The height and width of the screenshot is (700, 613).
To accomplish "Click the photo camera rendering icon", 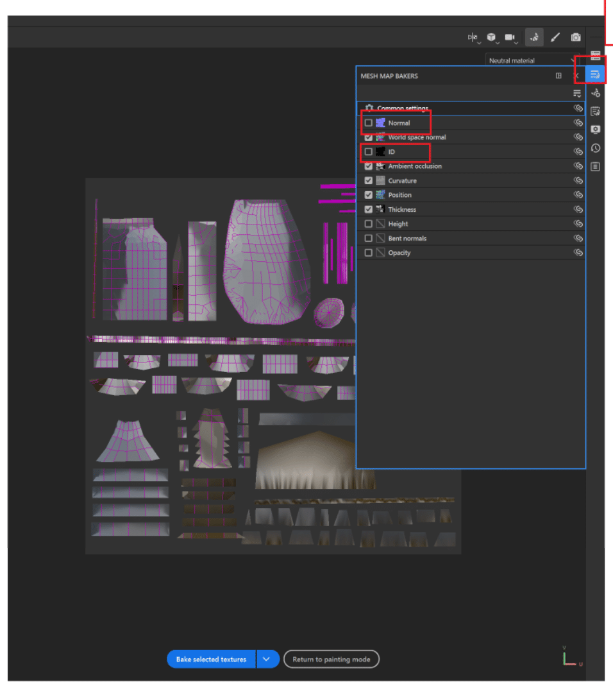I will tap(576, 37).
